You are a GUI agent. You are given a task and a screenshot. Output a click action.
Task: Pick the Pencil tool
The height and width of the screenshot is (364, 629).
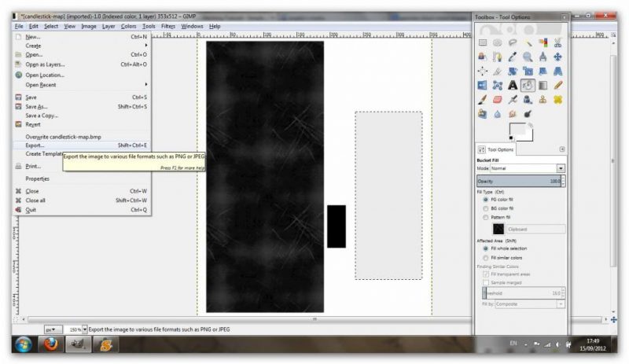click(x=557, y=85)
